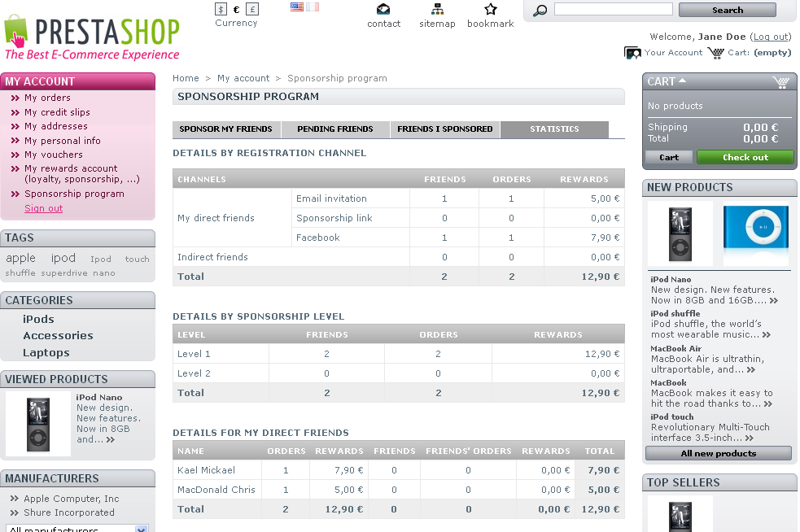
Task: Open My credit slips link
Action: coord(57,112)
